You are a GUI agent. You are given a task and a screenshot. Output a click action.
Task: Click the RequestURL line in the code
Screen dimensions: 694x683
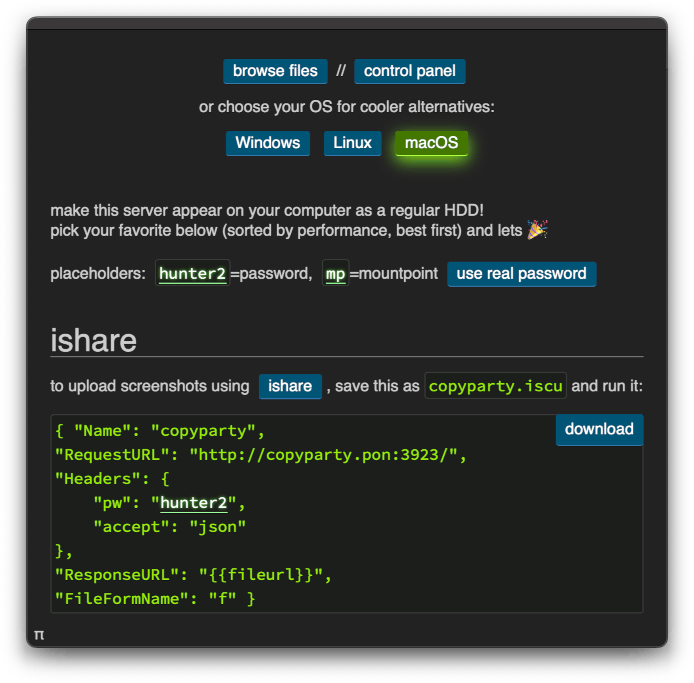coord(261,455)
